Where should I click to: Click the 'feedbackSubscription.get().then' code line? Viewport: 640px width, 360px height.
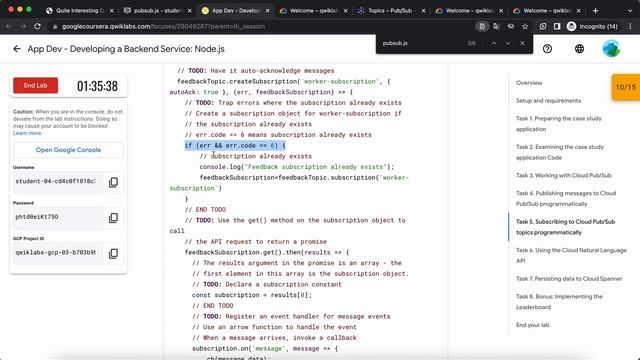click(267, 252)
